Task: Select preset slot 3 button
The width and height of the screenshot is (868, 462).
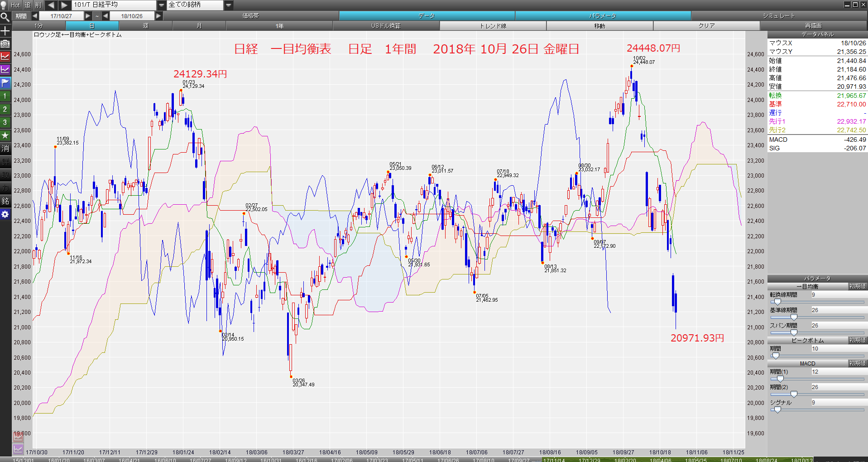Action: click(5, 122)
